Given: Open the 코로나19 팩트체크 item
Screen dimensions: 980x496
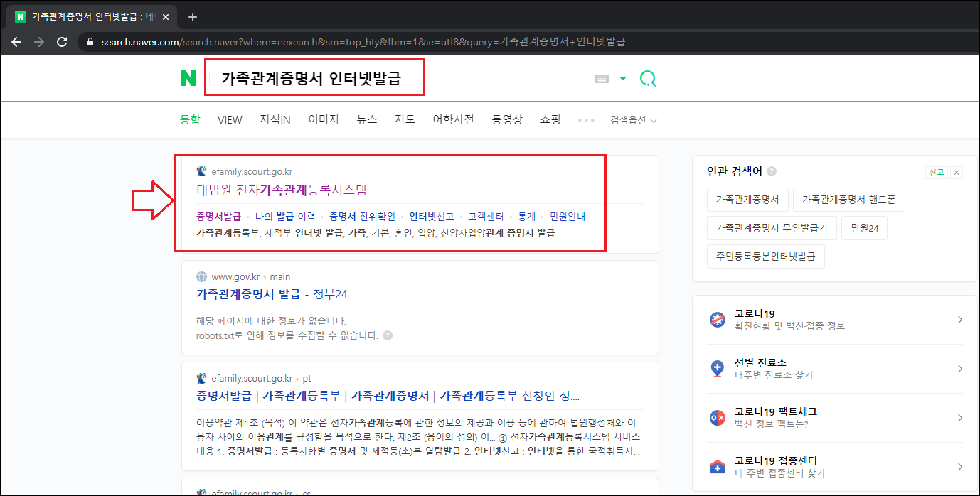Looking at the screenshot, I should pyautogui.click(x=836, y=418).
